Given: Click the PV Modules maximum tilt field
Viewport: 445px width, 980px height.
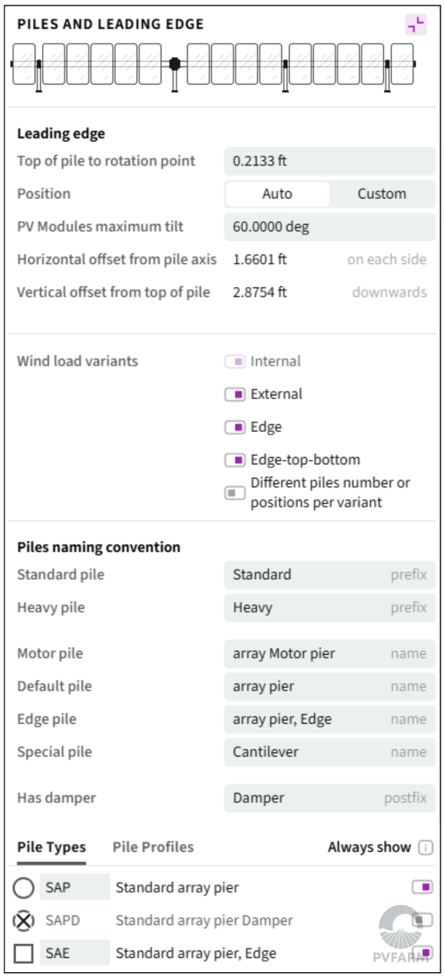Looking at the screenshot, I should click(x=329, y=227).
